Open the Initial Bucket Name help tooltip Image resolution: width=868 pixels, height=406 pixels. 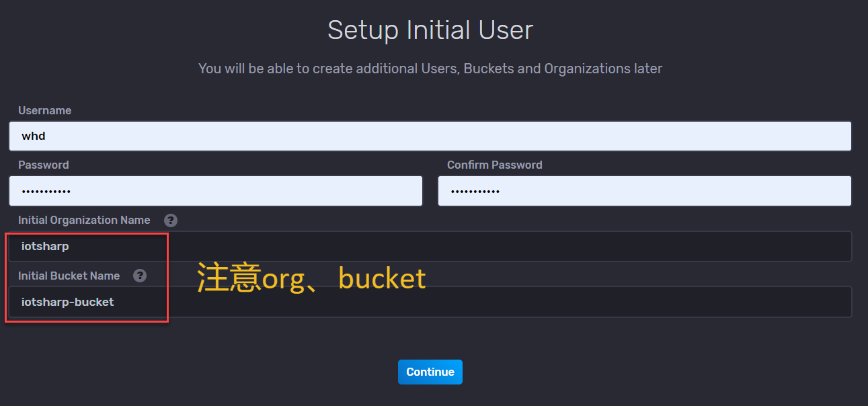pos(139,275)
